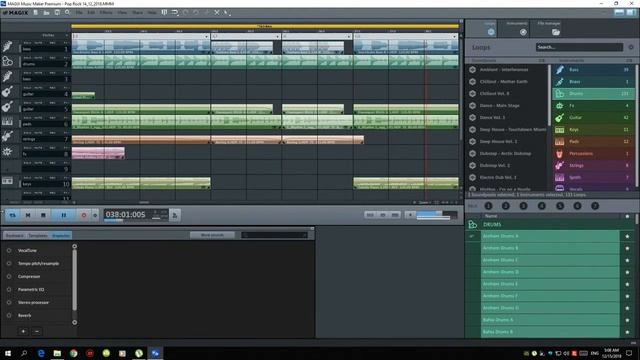Select Bass instrument category

coord(593,70)
